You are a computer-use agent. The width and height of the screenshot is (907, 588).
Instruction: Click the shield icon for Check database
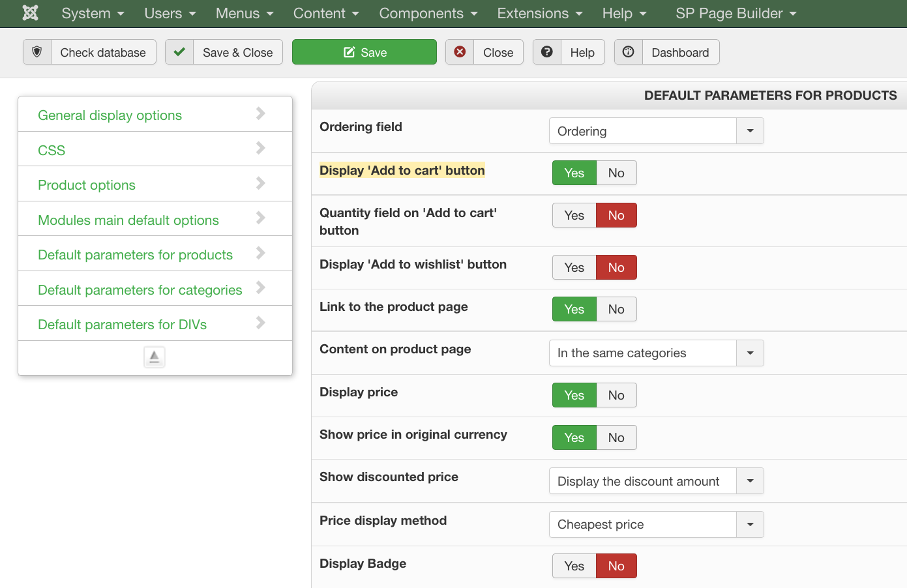tap(37, 52)
